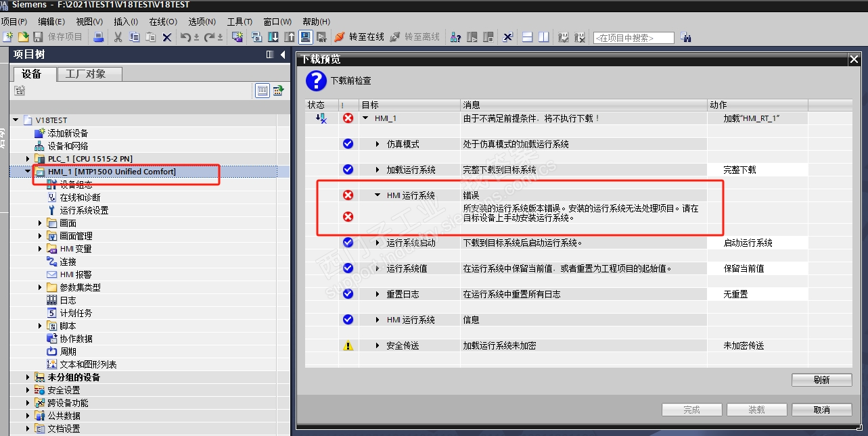Select HMI 报警 tree item
The image size is (868, 436).
(75, 274)
